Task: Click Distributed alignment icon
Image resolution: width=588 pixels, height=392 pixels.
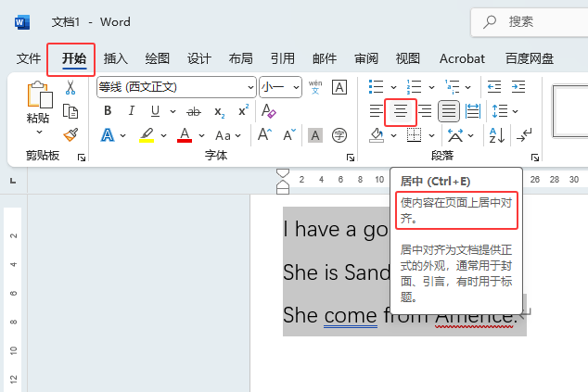Action: 472,111
